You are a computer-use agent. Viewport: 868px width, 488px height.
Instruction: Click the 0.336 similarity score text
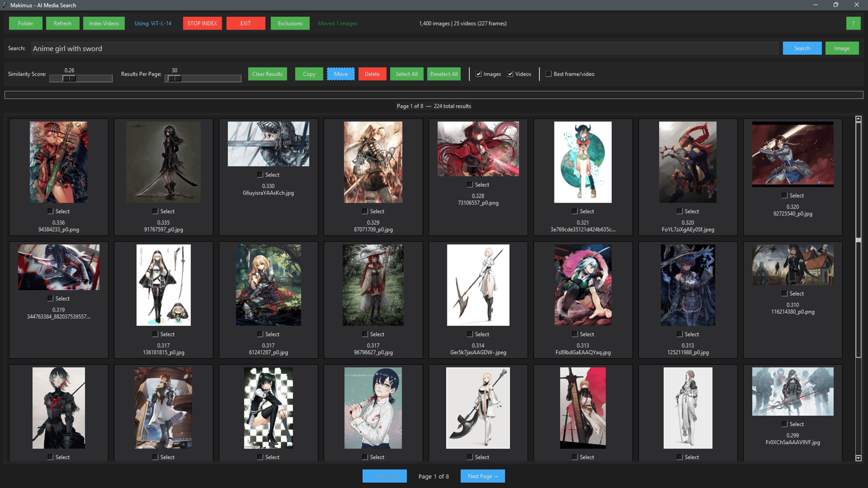(x=58, y=223)
